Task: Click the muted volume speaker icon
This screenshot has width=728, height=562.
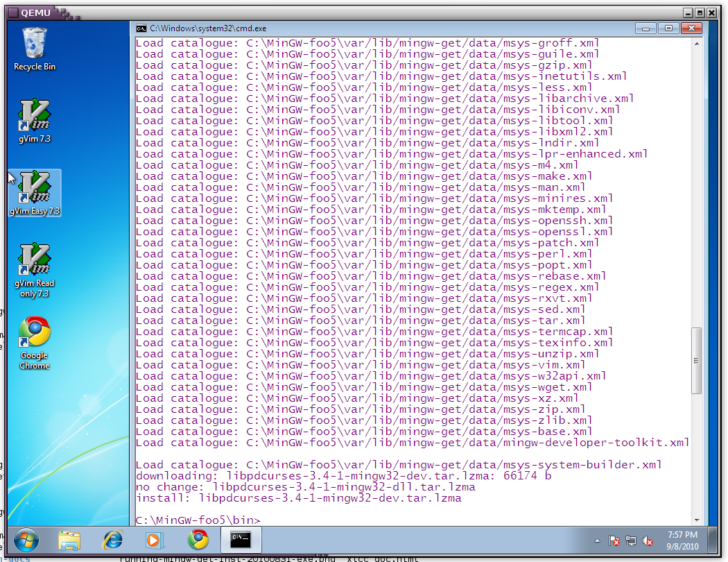Action: (648, 540)
